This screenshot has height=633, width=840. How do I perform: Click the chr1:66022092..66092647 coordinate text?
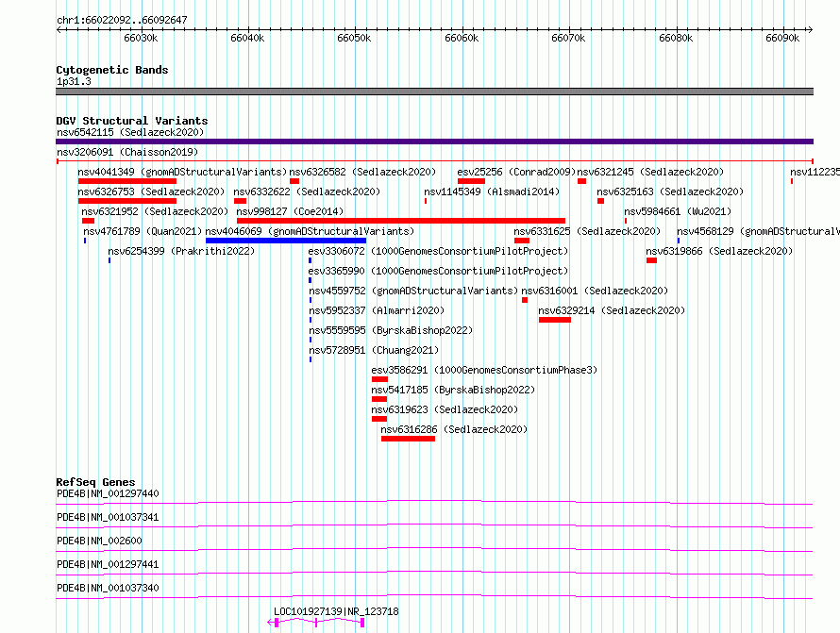click(x=122, y=21)
